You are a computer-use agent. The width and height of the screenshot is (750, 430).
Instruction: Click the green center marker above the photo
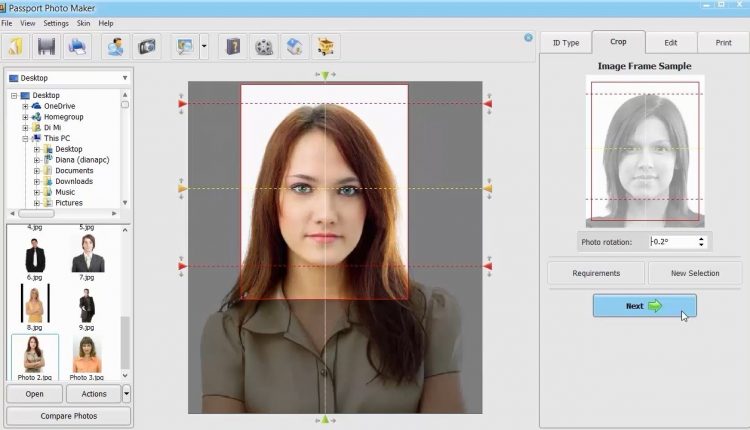tap(325, 76)
